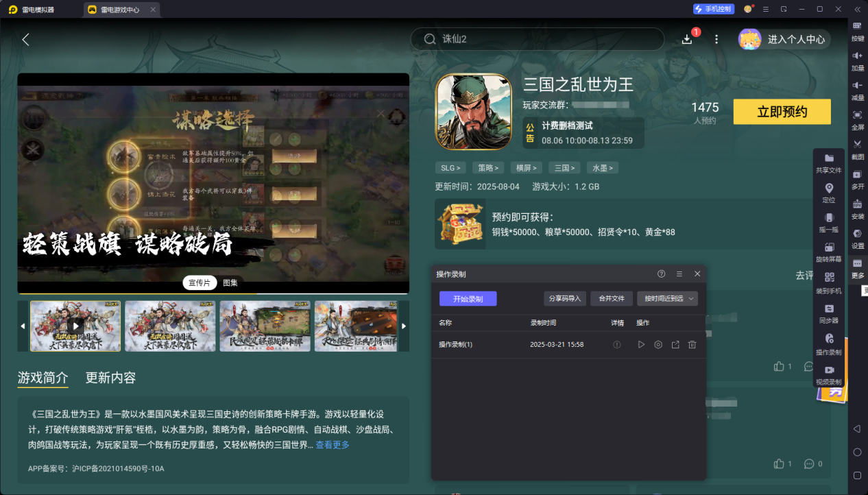This screenshot has height=495, width=868.
Task: Switch to 宣传片 trailer tab
Action: [x=200, y=282]
